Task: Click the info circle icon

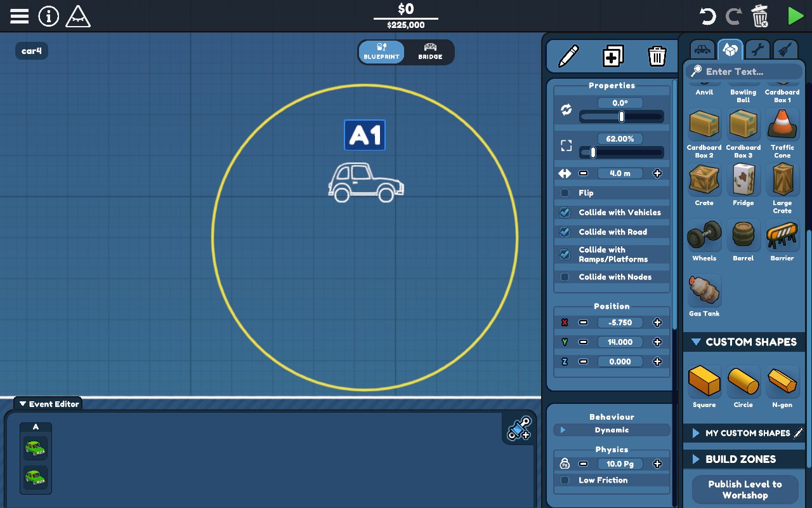Action: coord(48,16)
